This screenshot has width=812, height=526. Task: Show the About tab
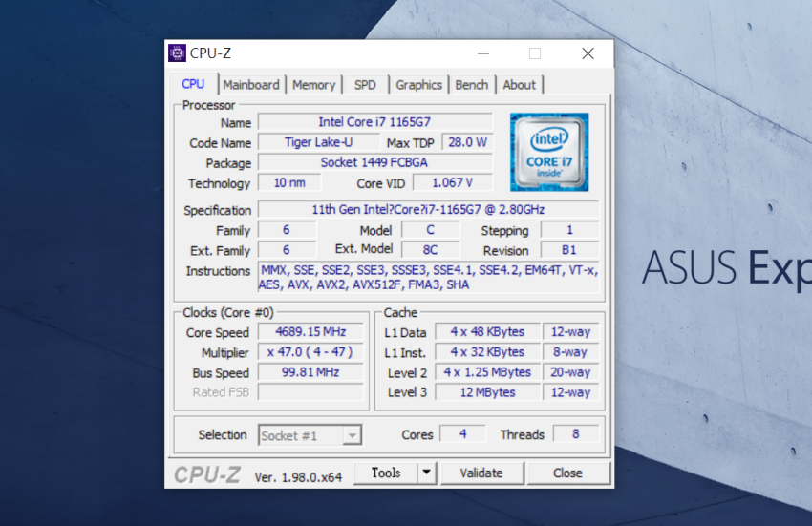click(x=519, y=85)
